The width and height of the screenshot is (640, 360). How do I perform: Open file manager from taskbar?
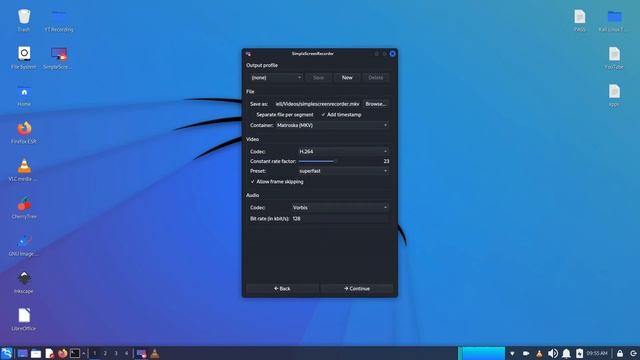pos(36,353)
